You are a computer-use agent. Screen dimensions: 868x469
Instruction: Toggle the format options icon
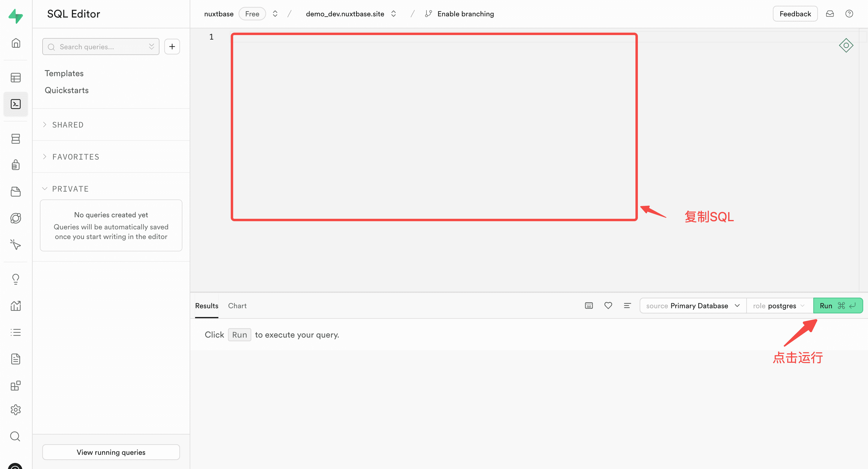(627, 305)
